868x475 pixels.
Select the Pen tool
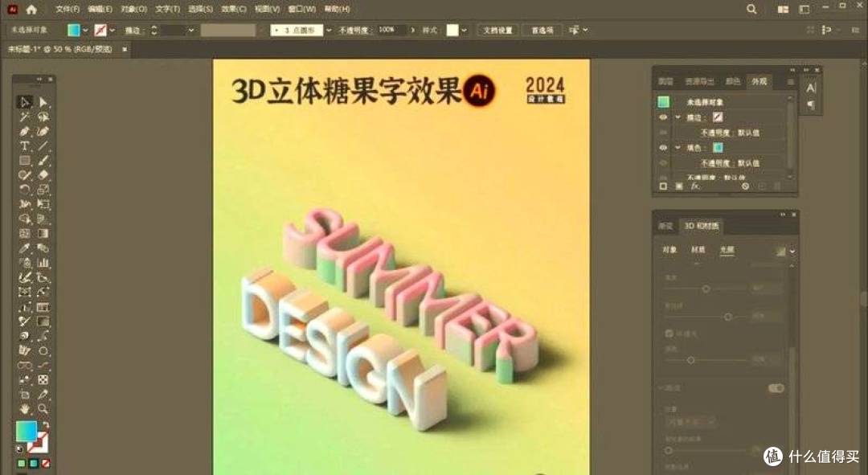(x=24, y=131)
